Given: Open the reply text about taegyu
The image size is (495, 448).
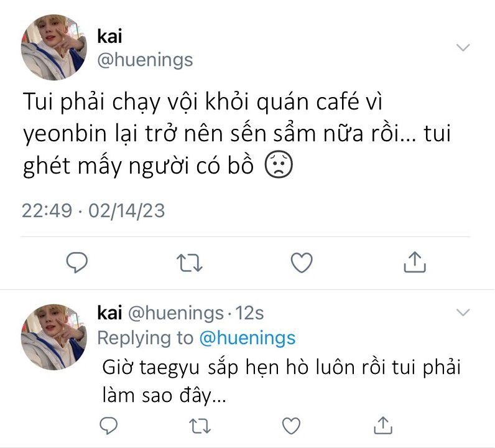Looking at the screenshot, I should (x=281, y=381).
